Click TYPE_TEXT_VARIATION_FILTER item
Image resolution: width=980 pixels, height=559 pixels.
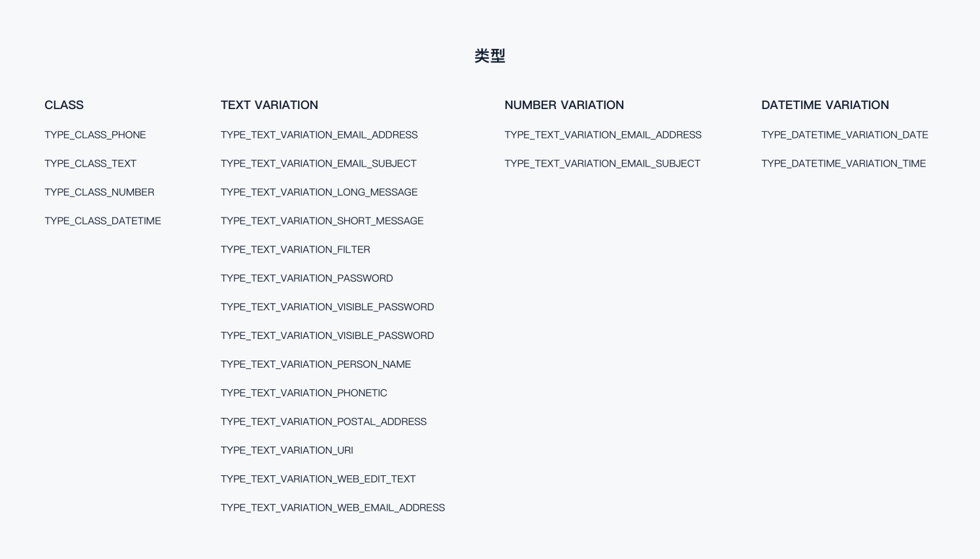pos(295,250)
